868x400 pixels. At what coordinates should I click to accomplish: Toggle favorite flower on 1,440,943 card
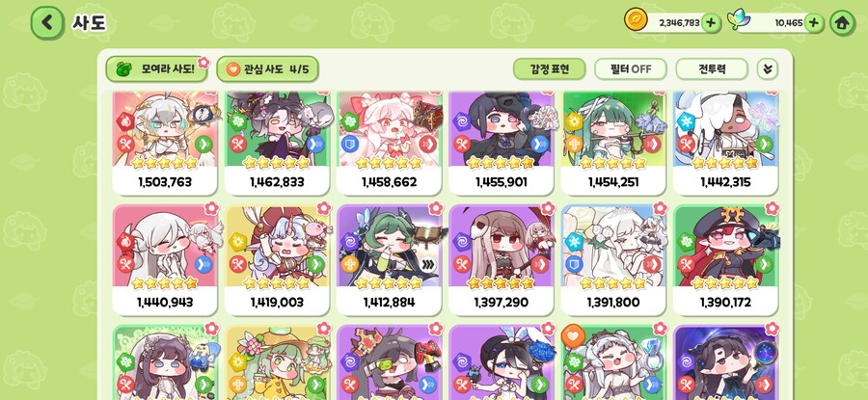pyautogui.click(x=211, y=208)
